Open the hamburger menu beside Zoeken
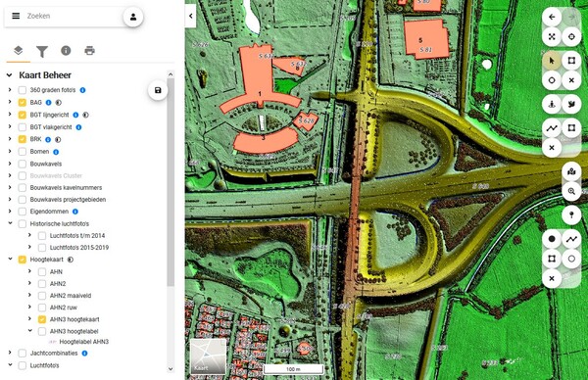Screen dimensions: 588x380 pyautogui.click(x=16, y=16)
